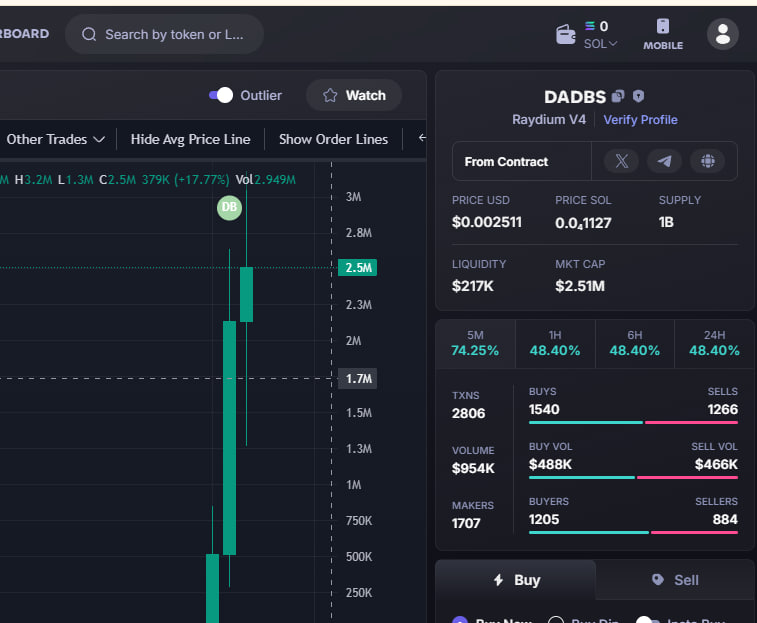757x623 pixels.
Task: Select the Sell tab
Action: pyautogui.click(x=675, y=580)
